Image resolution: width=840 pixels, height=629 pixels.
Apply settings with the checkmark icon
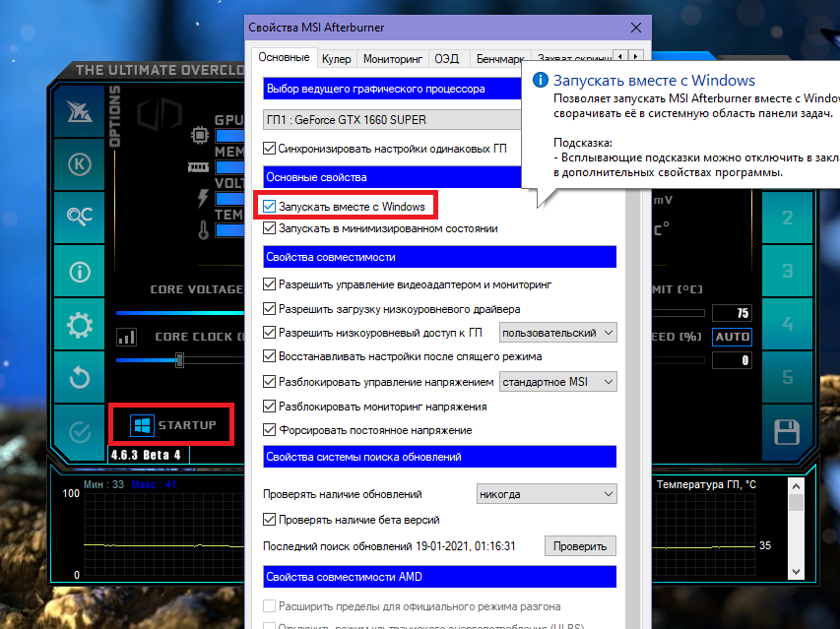click(x=80, y=431)
